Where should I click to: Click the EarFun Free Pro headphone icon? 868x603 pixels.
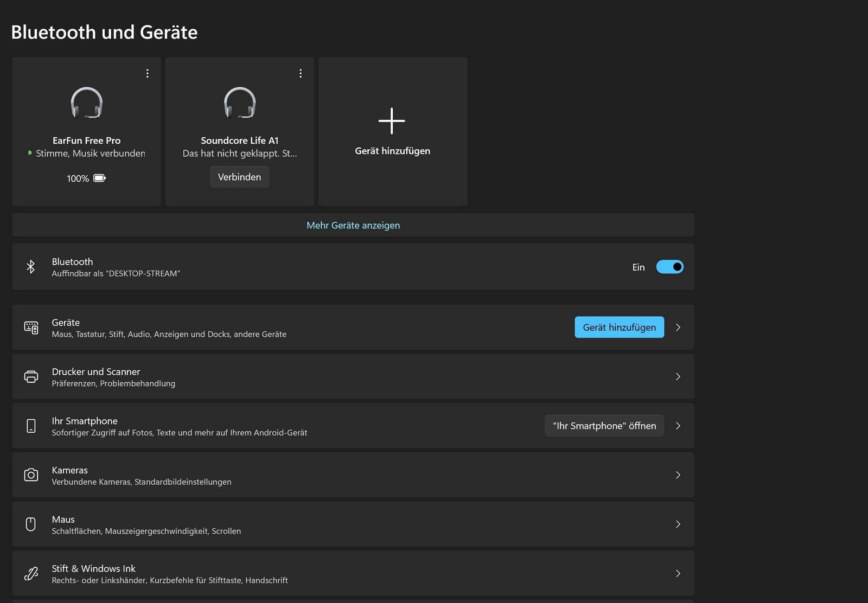[87, 102]
